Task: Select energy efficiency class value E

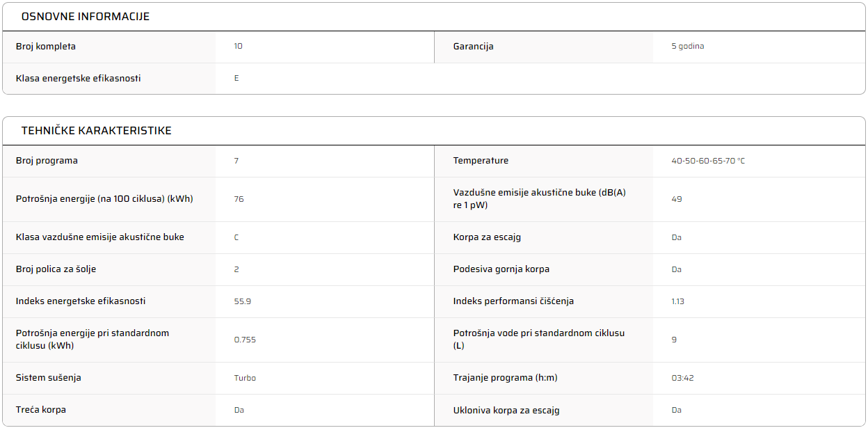Action: [236, 79]
